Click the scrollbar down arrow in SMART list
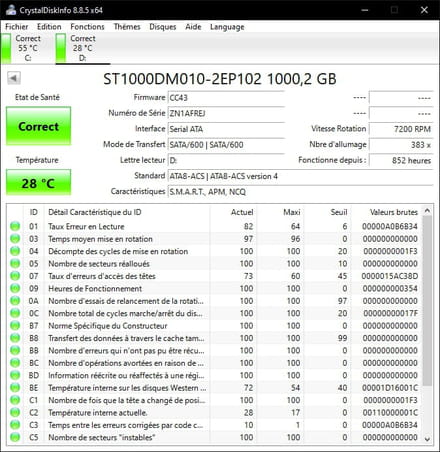Image resolution: width=440 pixels, height=452 pixels. pyautogui.click(x=427, y=439)
